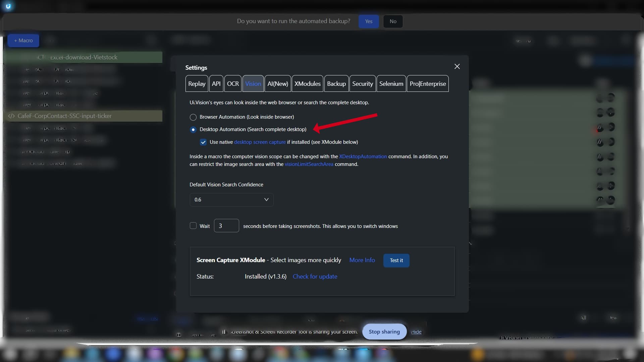Open the desktop screen capture link

coord(260,142)
